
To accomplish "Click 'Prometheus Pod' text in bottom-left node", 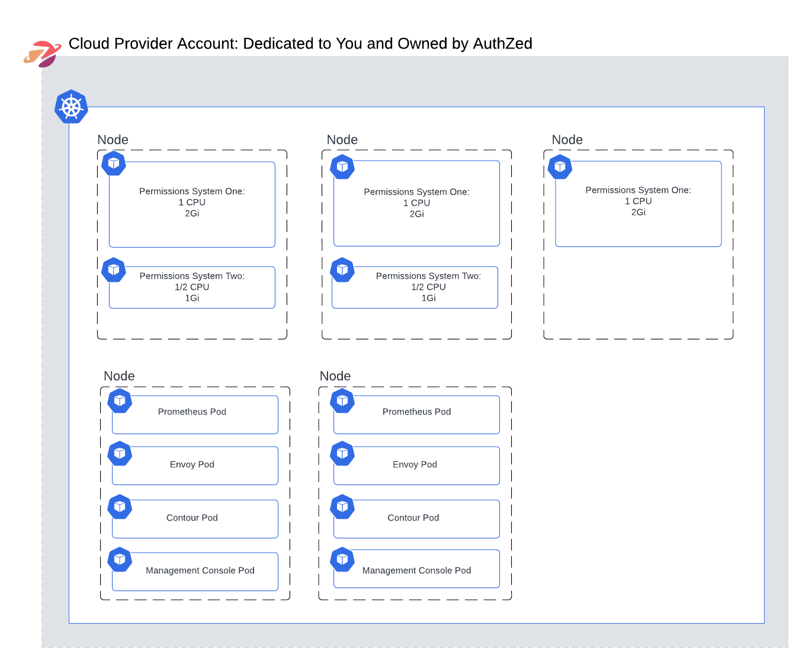I will [192, 412].
